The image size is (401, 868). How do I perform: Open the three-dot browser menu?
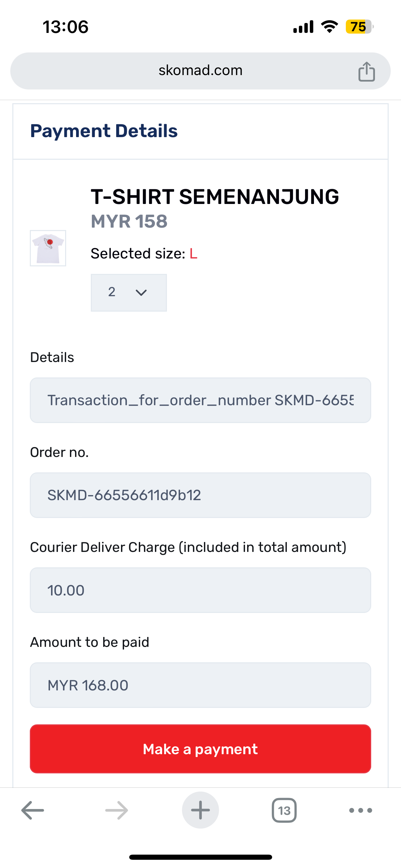361,810
